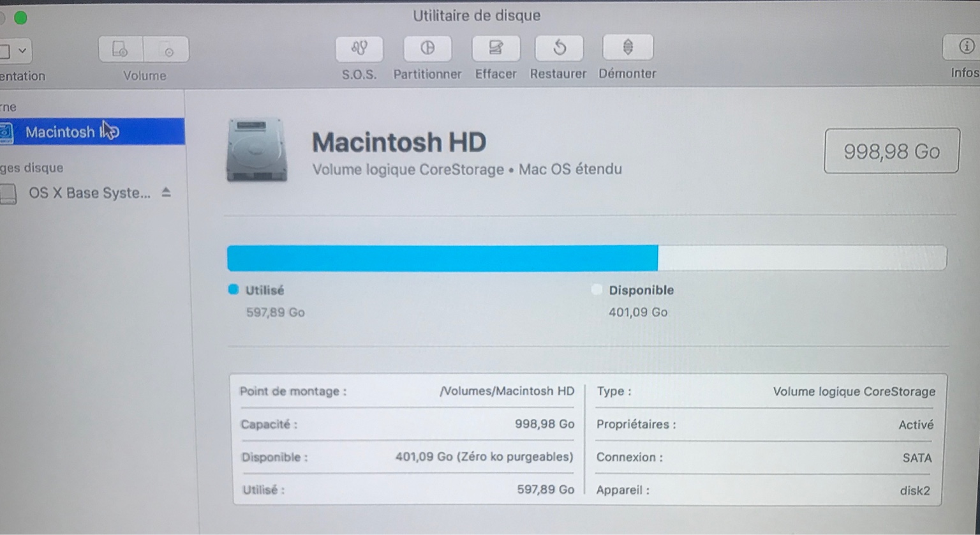The width and height of the screenshot is (980, 535).
Task: Click the free-space bar segment
Action: (x=802, y=259)
